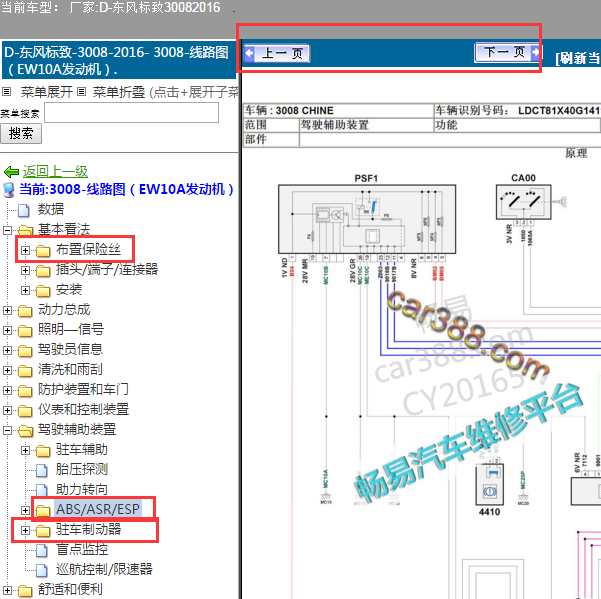The height and width of the screenshot is (599, 601).
Task: Select the 巡航控制/限速器 tree item
Action: click(x=104, y=569)
